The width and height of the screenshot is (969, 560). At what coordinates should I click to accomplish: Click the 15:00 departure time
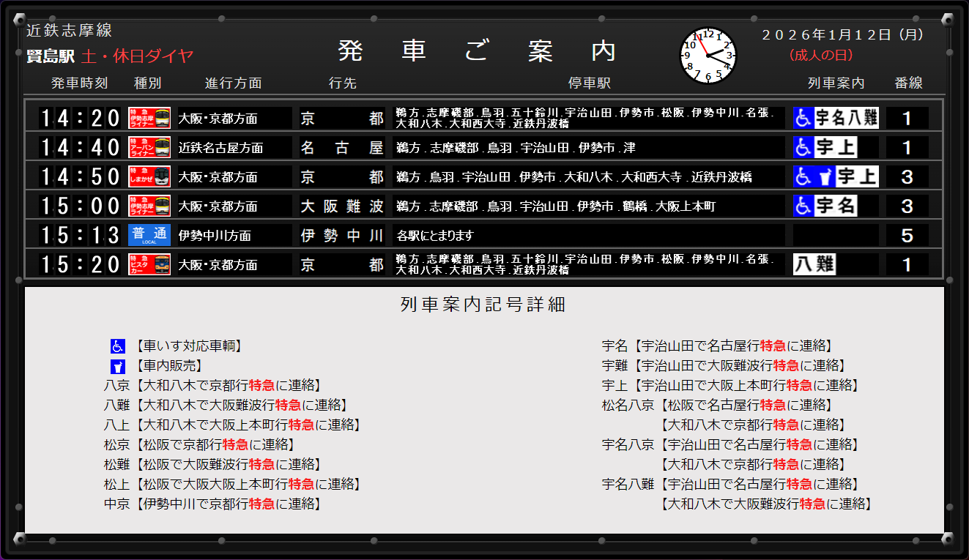click(x=79, y=206)
